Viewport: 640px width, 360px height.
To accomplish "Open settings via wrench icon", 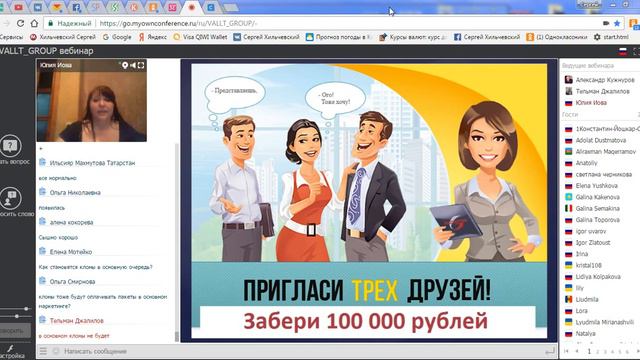I will [10, 348].
